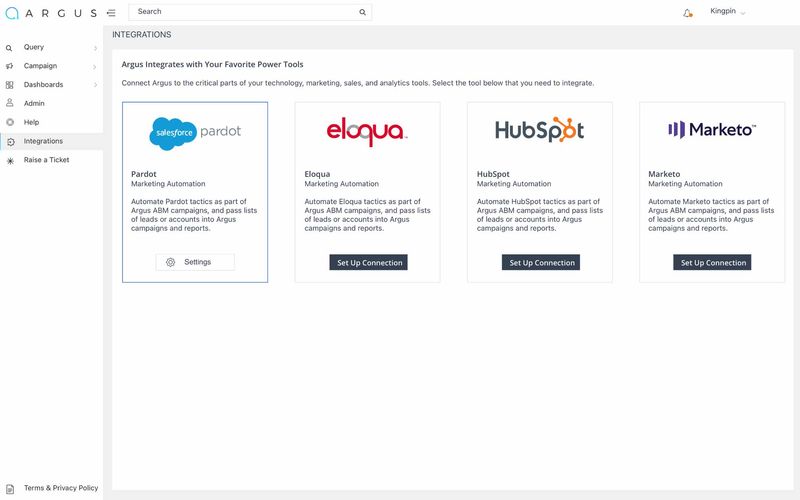Click the Eloqua description paragraph

(367, 215)
